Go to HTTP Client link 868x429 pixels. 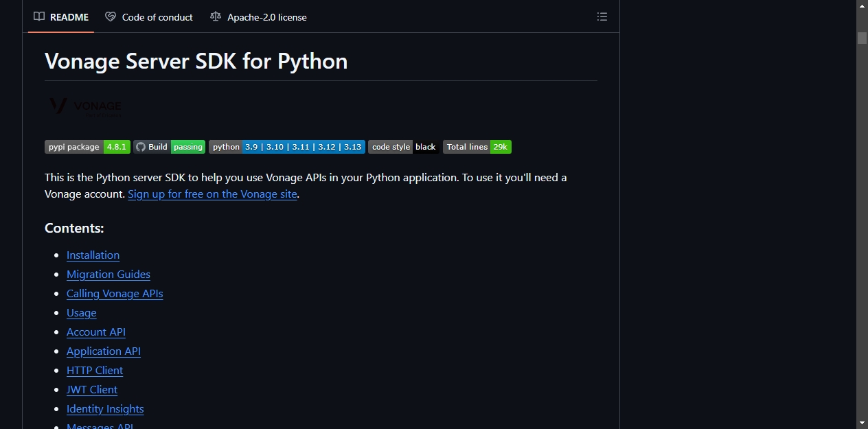click(x=95, y=371)
